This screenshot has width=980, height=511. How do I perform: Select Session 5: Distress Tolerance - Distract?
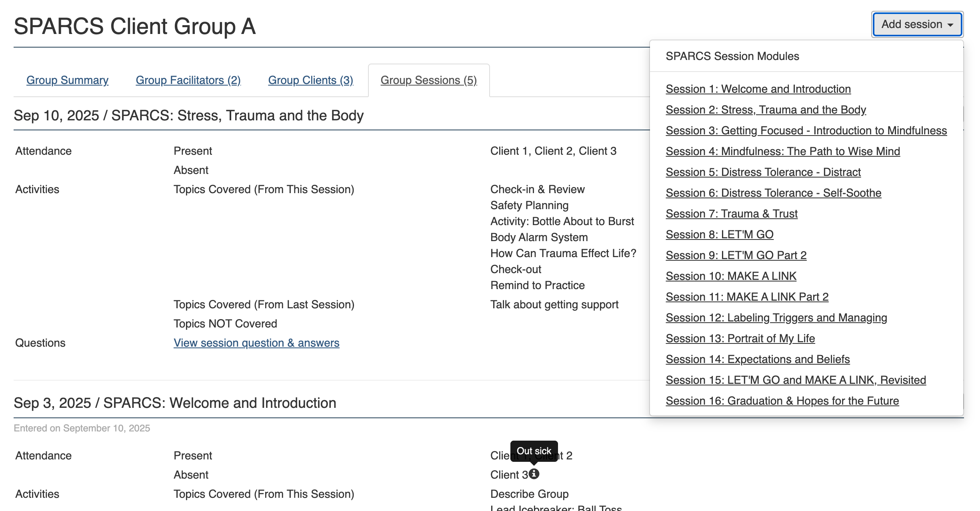pyautogui.click(x=763, y=172)
